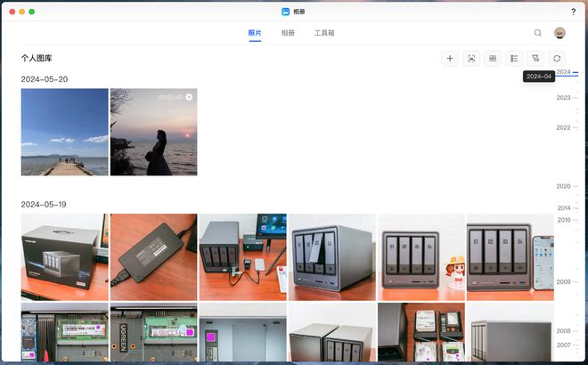Jump to 2023 on the timeline
The width and height of the screenshot is (588, 365).
[563, 98]
